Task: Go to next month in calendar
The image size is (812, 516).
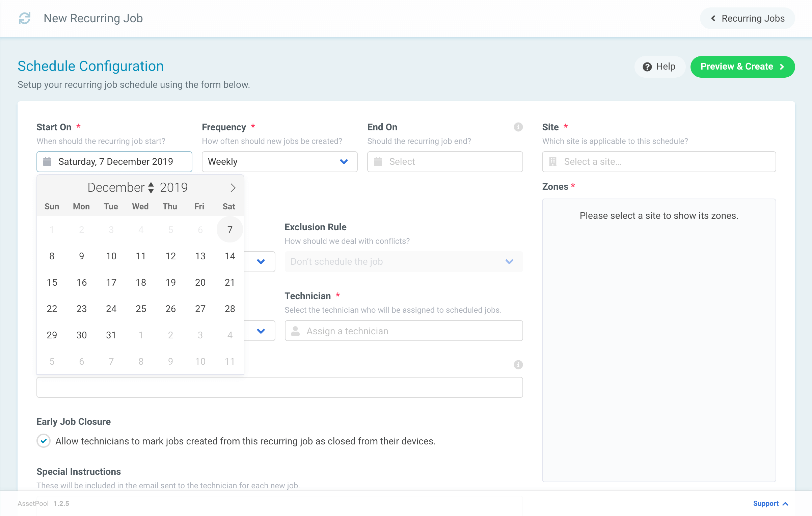Action: pyautogui.click(x=233, y=188)
